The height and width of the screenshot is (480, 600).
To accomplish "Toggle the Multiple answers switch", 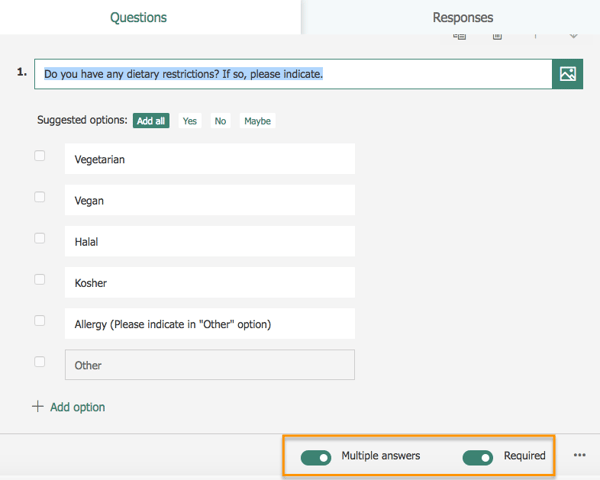I will click(x=316, y=457).
